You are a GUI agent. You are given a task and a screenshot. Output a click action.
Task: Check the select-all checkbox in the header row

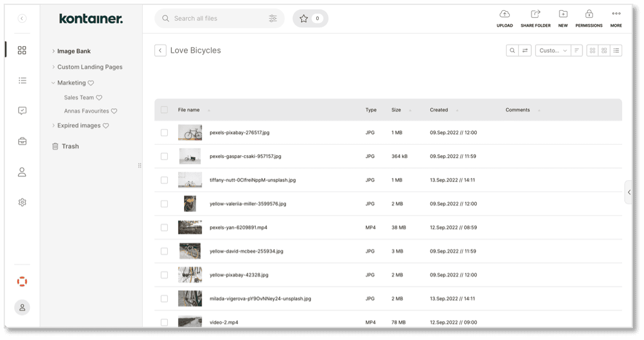coord(164,109)
